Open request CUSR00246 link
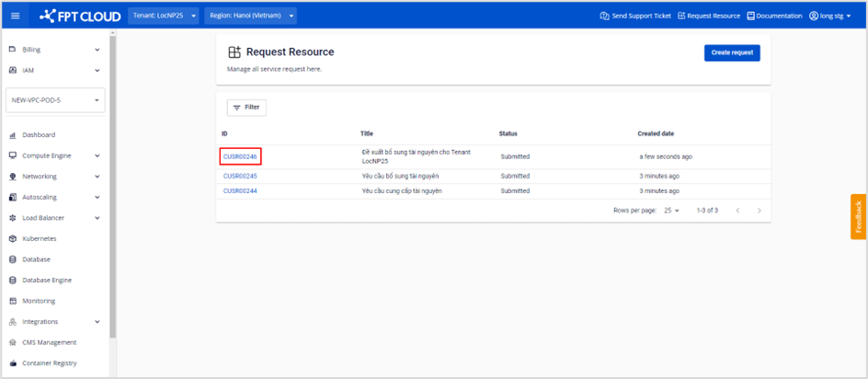This screenshot has width=868, height=379. pos(240,156)
